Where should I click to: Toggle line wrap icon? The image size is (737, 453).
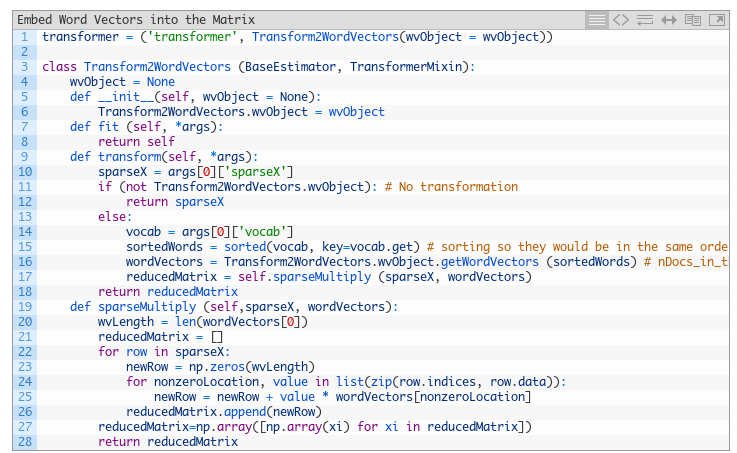(644, 20)
